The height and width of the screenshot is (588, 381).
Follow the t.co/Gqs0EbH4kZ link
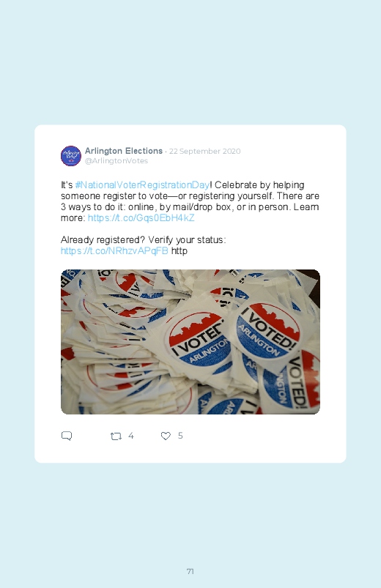click(141, 218)
